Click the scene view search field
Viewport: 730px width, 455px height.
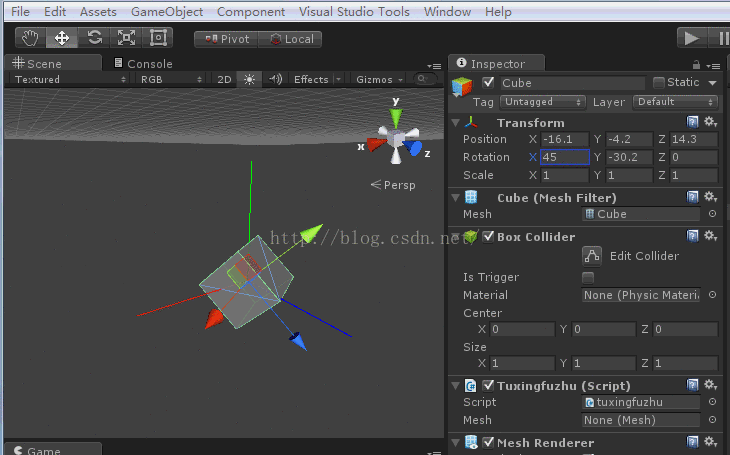tap(426, 79)
